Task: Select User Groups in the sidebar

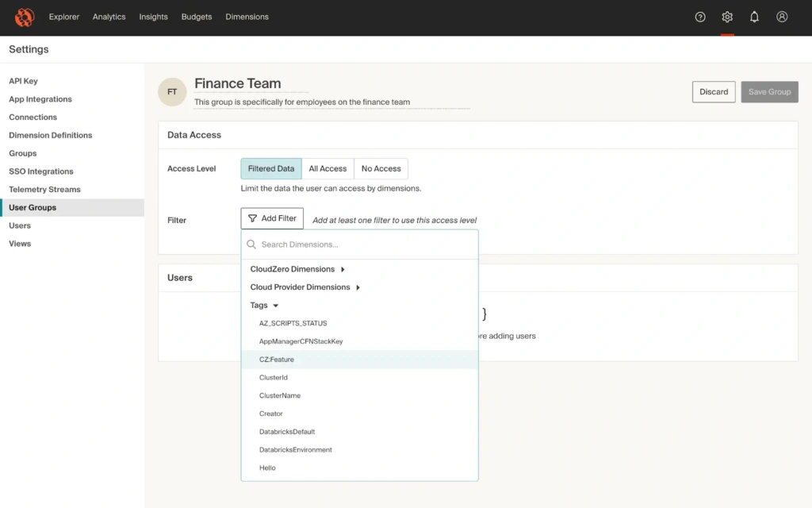Action: (72, 207)
